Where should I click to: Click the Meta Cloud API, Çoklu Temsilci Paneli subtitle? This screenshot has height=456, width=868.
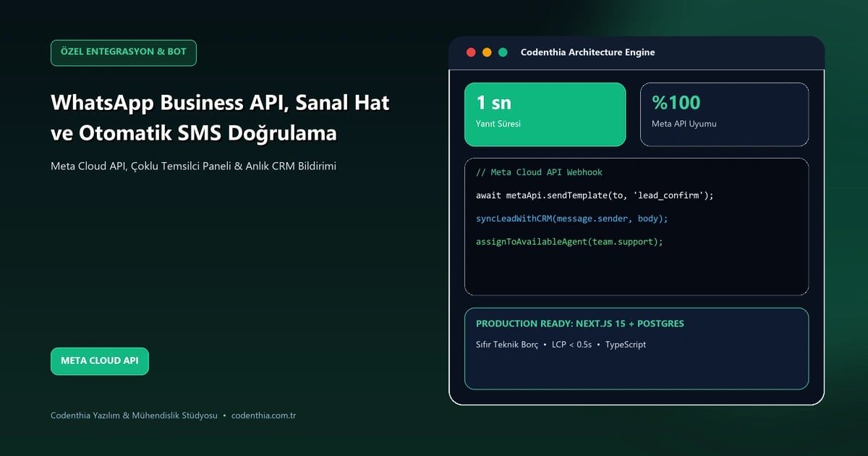(193, 166)
